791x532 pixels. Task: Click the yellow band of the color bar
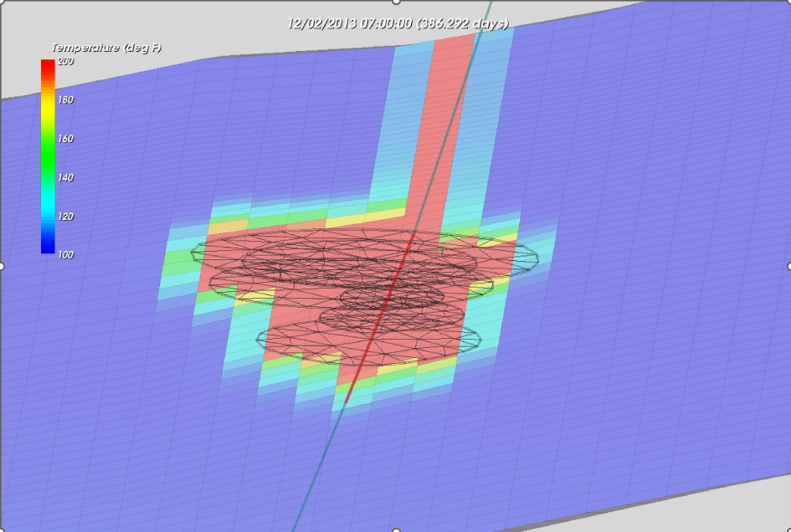pos(48,109)
